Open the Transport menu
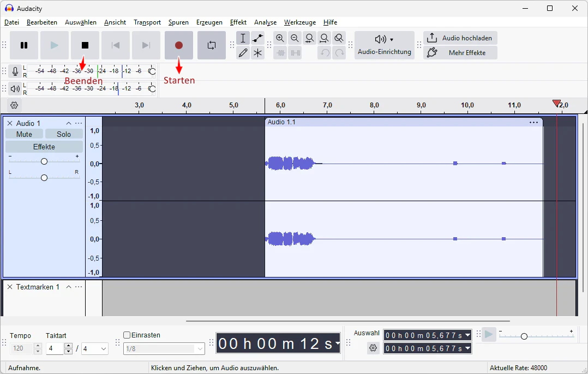 (x=147, y=22)
